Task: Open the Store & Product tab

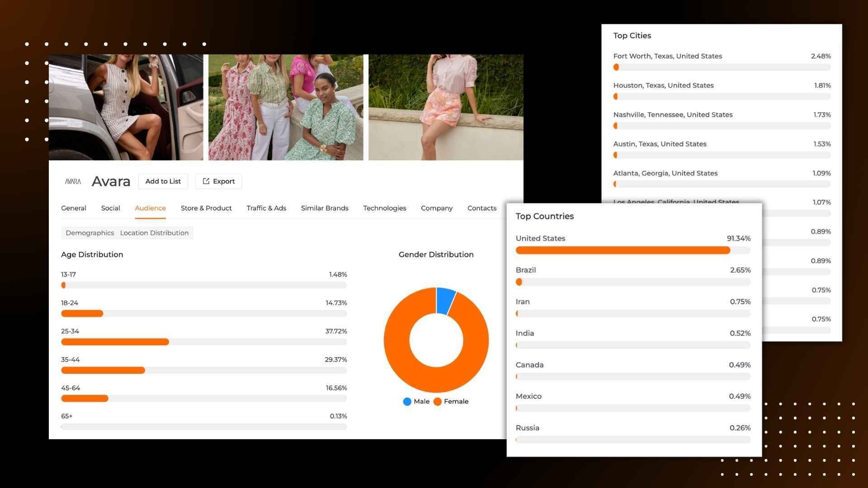Action: (x=206, y=208)
